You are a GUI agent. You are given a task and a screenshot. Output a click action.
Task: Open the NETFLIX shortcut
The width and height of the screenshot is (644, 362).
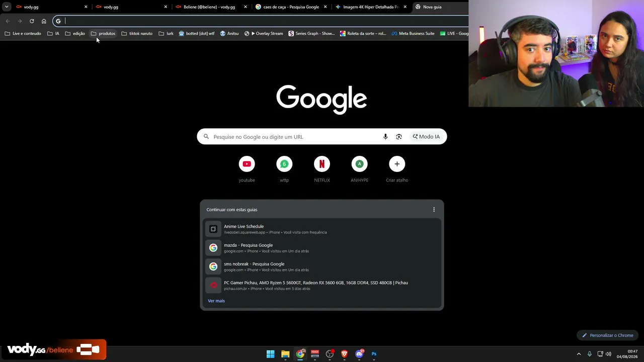tap(322, 169)
